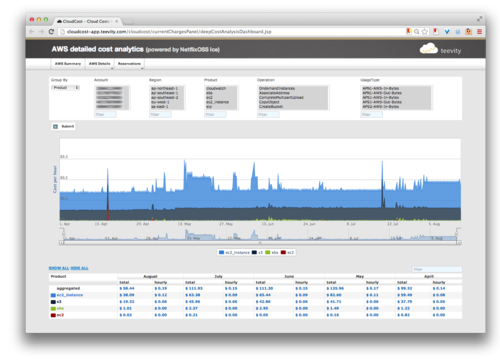The height and width of the screenshot is (360, 500).
Task: Click the icon on the Submit button
Action: 56,127
